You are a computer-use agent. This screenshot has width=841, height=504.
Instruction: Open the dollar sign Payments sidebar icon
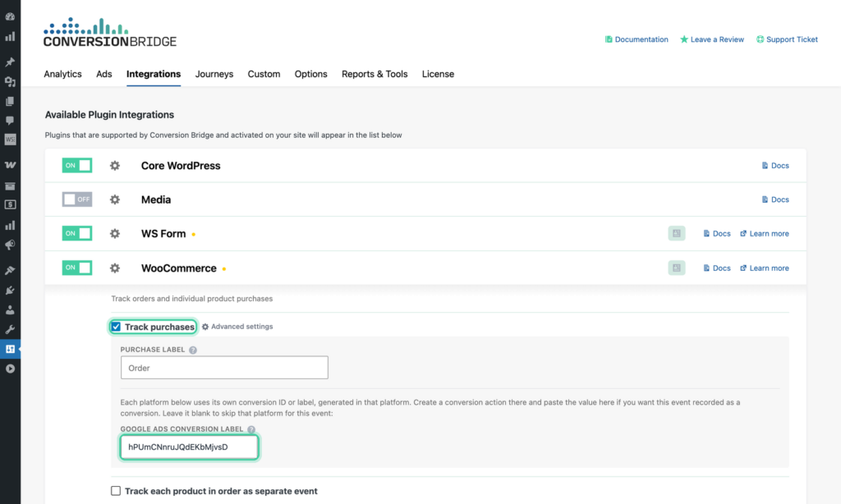(x=10, y=205)
